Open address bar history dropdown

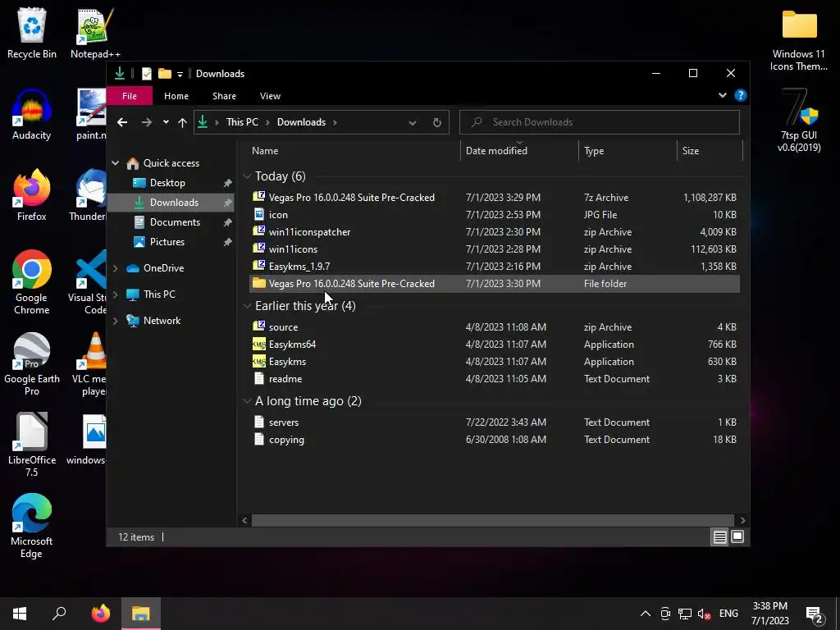[x=412, y=122]
